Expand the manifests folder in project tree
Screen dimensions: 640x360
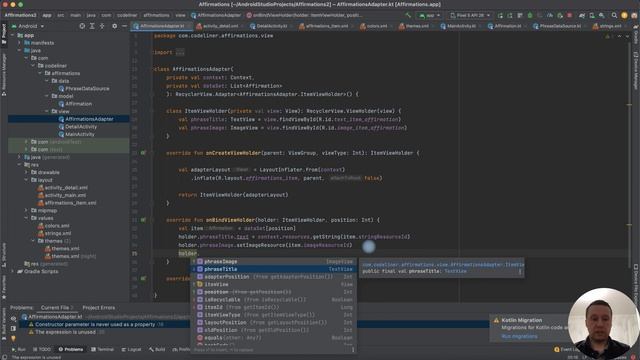(x=19, y=43)
